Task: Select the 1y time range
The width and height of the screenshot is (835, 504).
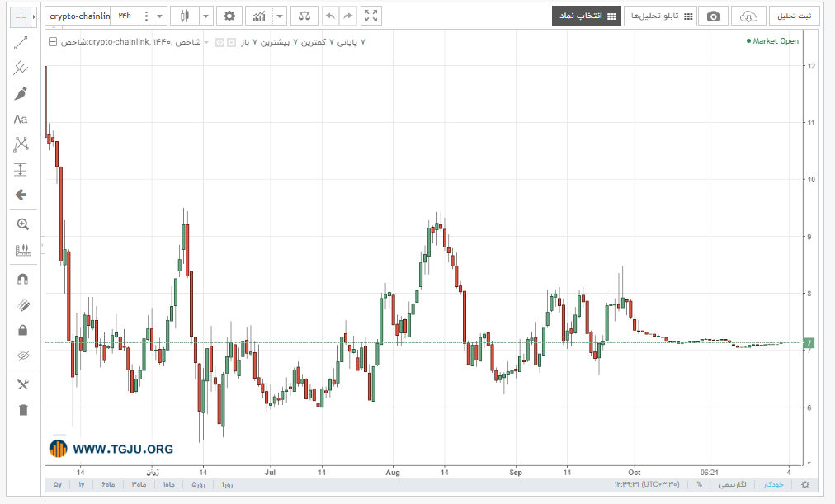Action: pyautogui.click(x=82, y=484)
